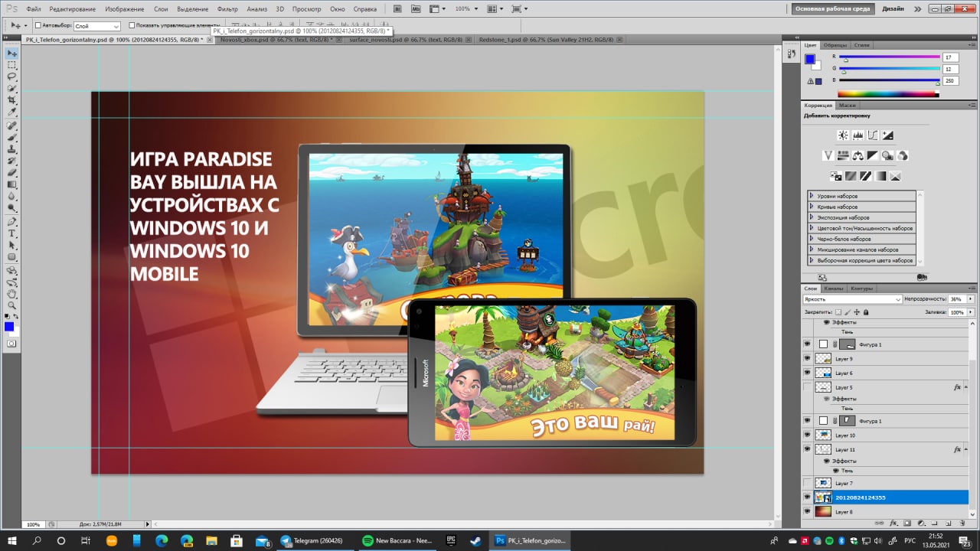The image size is (980, 551).
Task: Pick a color from the spectrum ramp
Action: pos(890,94)
